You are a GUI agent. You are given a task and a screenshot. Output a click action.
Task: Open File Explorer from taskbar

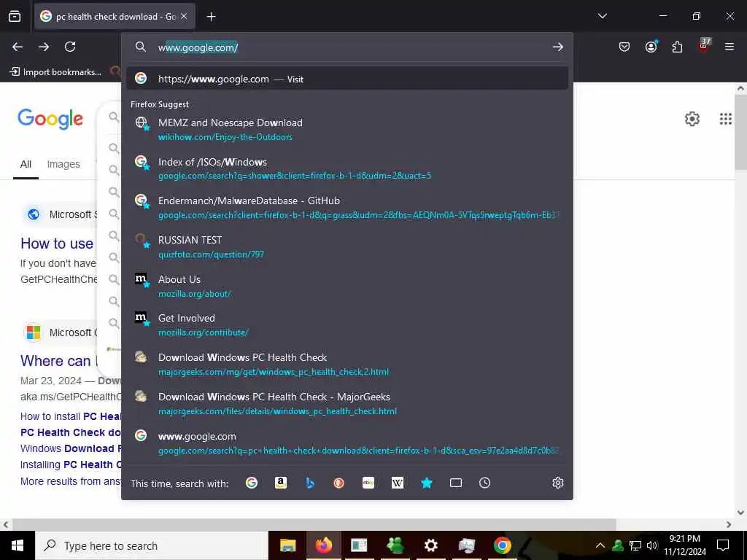[287, 545]
